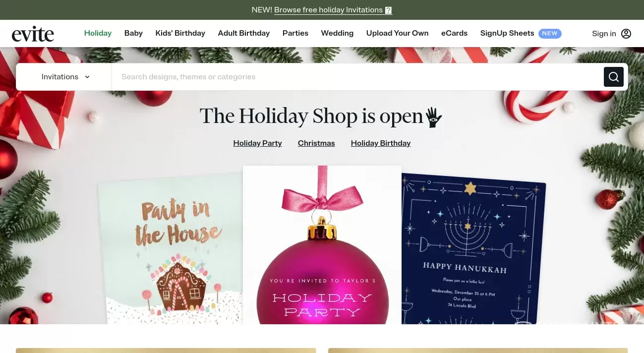Visit the Holiday Birthday link

pyautogui.click(x=381, y=143)
